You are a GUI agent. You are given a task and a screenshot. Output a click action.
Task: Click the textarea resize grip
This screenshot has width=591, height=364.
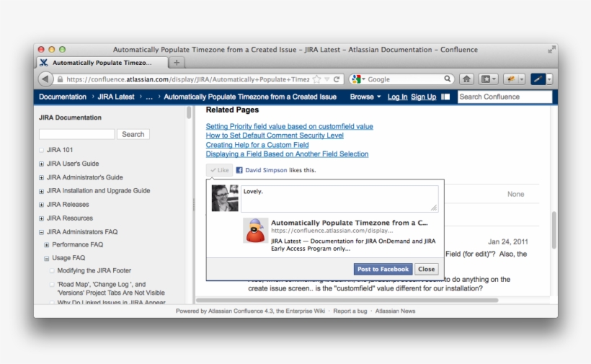(434, 208)
